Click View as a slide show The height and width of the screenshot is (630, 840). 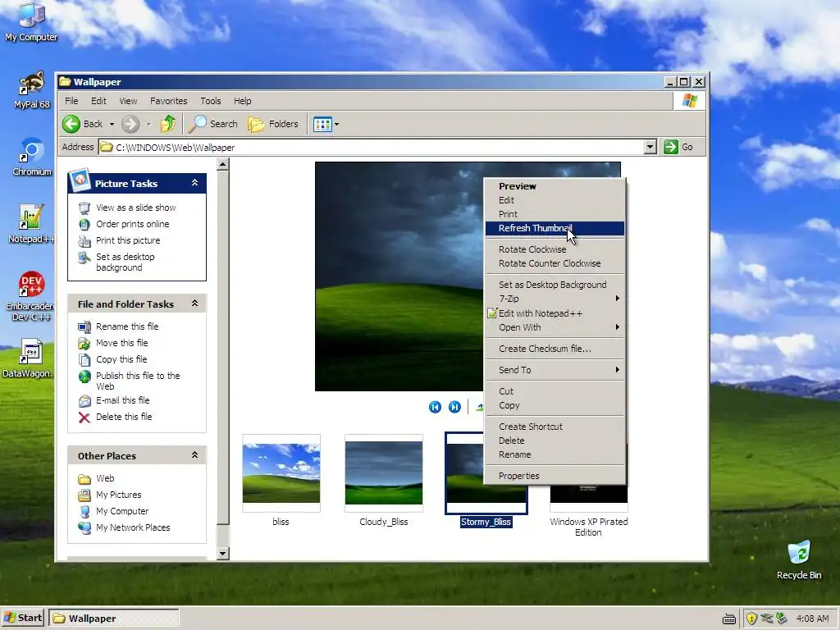(135, 208)
